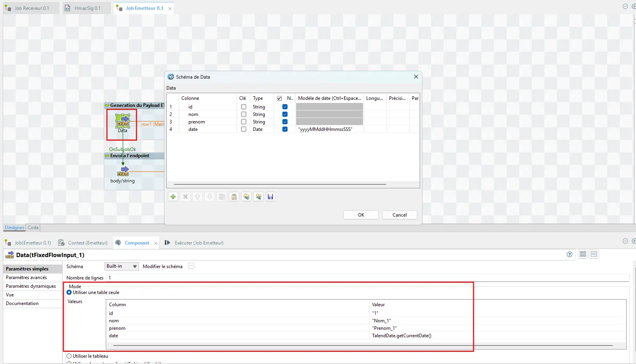Collapse the Envoi à l'endpoint subjob

point(107,156)
